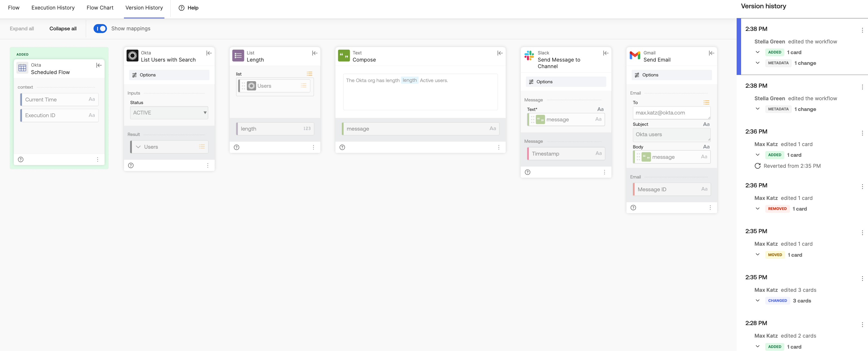Select the Version History tab
The image size is (868, 351).
pos(144,7)
